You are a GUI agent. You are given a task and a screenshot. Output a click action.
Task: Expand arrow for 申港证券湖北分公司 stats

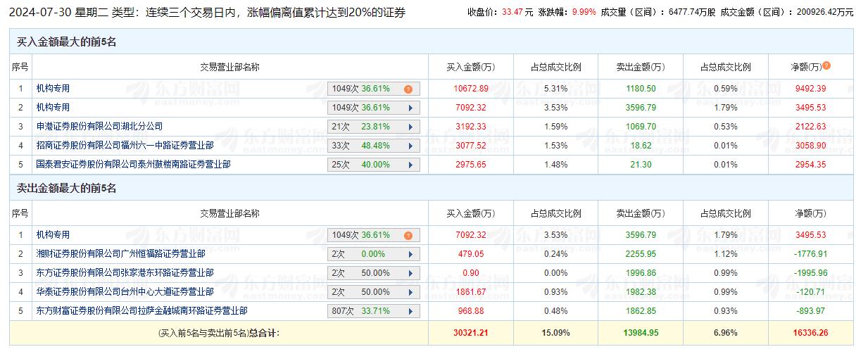pos(410,127)
